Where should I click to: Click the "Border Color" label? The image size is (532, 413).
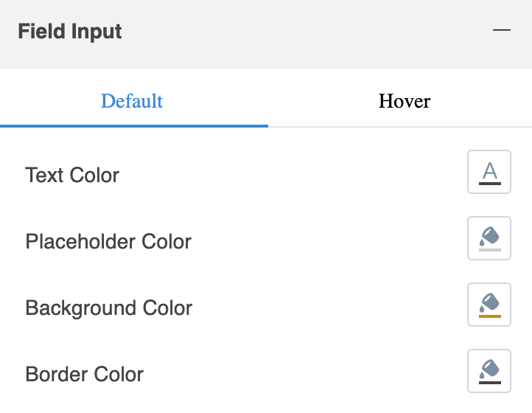[x=85, y=375]
